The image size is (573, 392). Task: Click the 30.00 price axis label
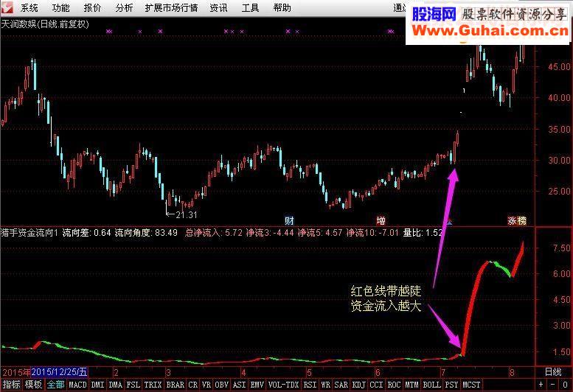click(x=559, y=160)
